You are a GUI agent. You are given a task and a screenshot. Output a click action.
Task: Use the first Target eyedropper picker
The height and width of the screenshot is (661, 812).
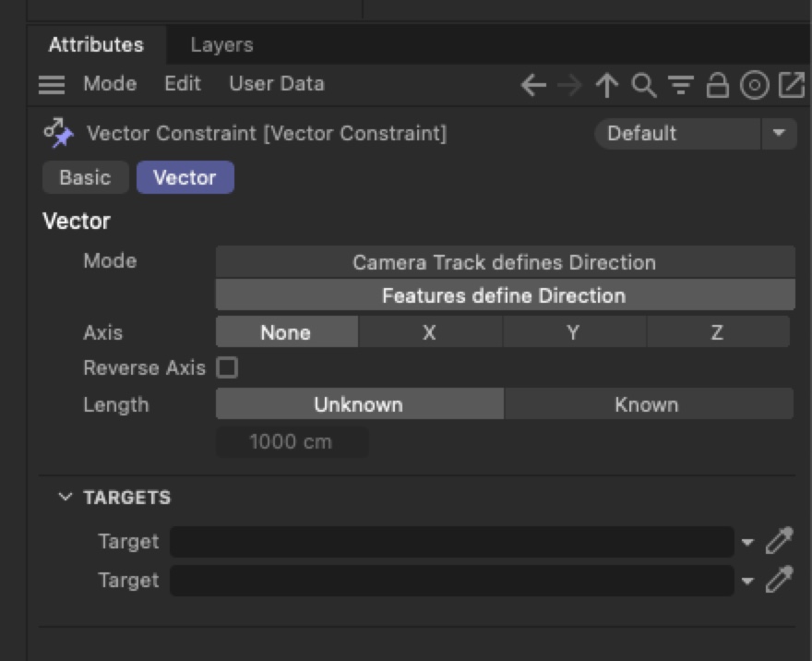tap(780, 541)
